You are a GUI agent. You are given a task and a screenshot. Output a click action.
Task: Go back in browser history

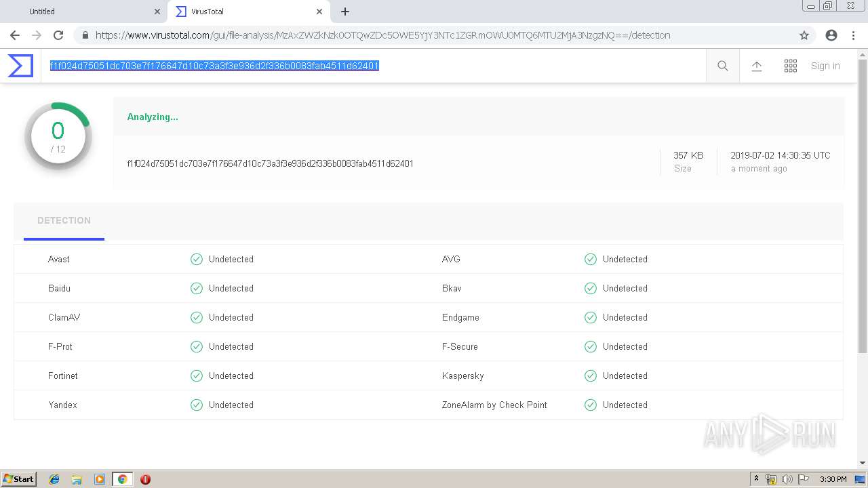click(x=14, y=35)
